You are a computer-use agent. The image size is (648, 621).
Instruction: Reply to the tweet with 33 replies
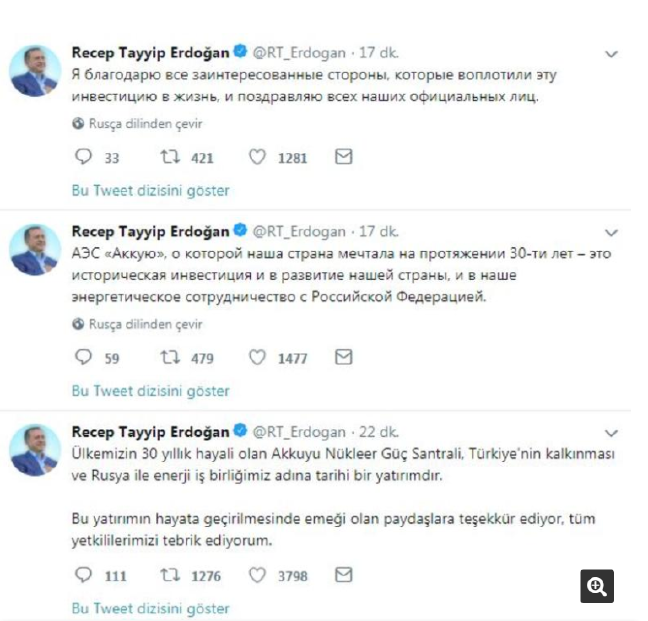[x=83, y=157]
